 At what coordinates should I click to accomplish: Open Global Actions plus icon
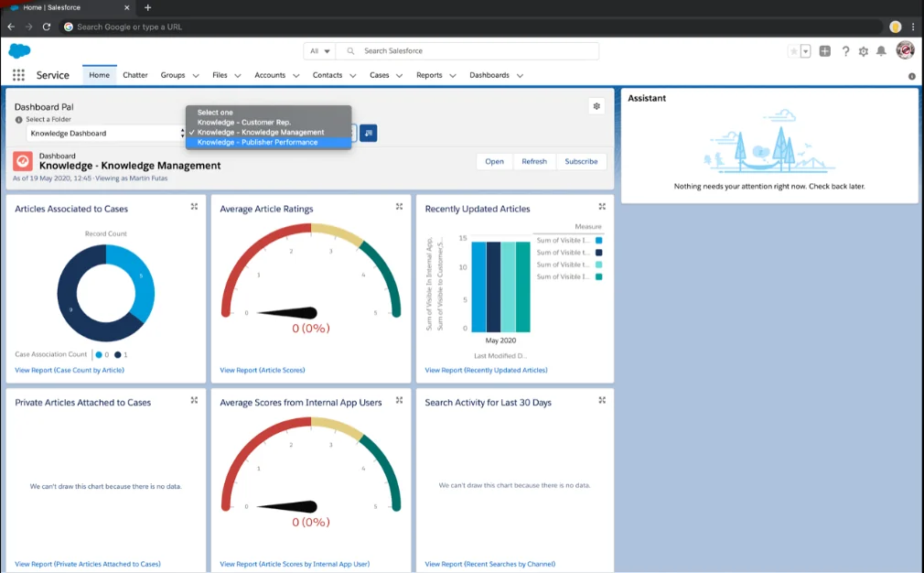pyautogui.click(x=825, y=51)
